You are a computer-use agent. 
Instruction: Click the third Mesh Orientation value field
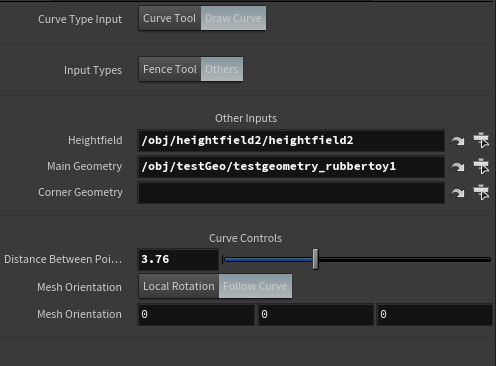(x=435, y=314)
